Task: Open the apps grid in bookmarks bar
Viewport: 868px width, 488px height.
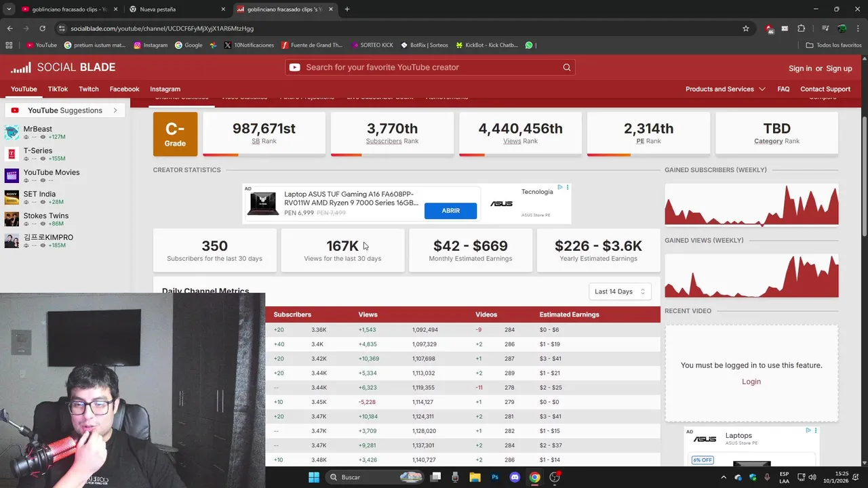Action: 9,45
